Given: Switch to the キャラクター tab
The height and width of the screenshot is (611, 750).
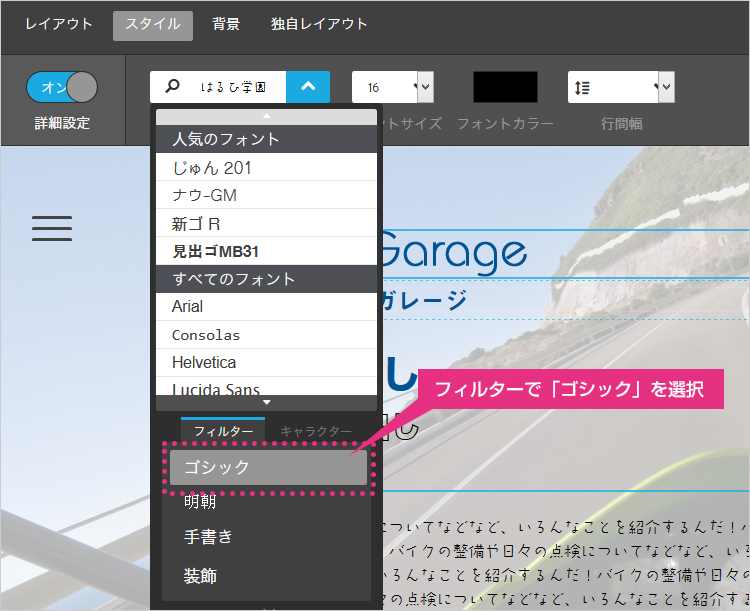Looking at the screenshot, I should coord(316,431).
